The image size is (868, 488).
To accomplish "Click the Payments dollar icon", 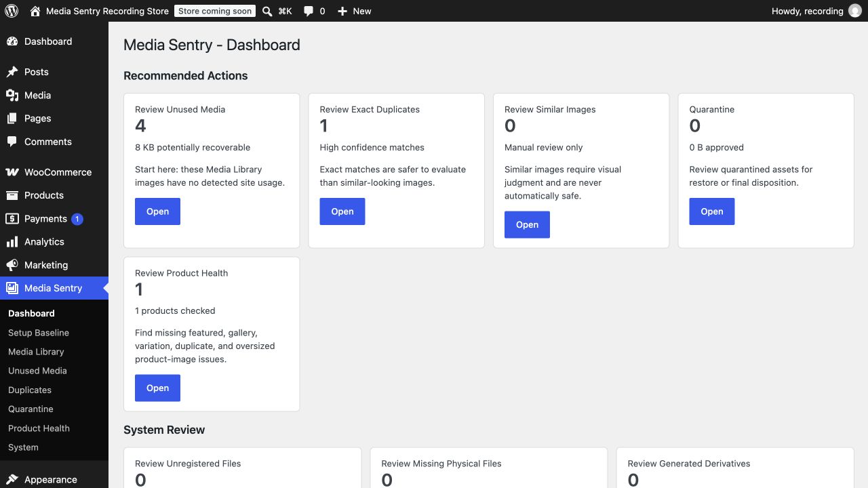I will [x=12, y=219].
